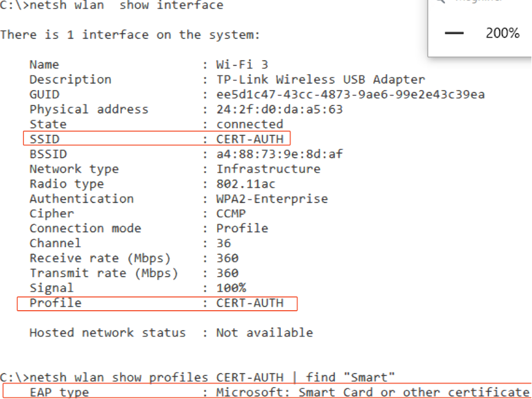
Task: Click the 'Transmit rate (Mbps)' label
Action: 104,273
